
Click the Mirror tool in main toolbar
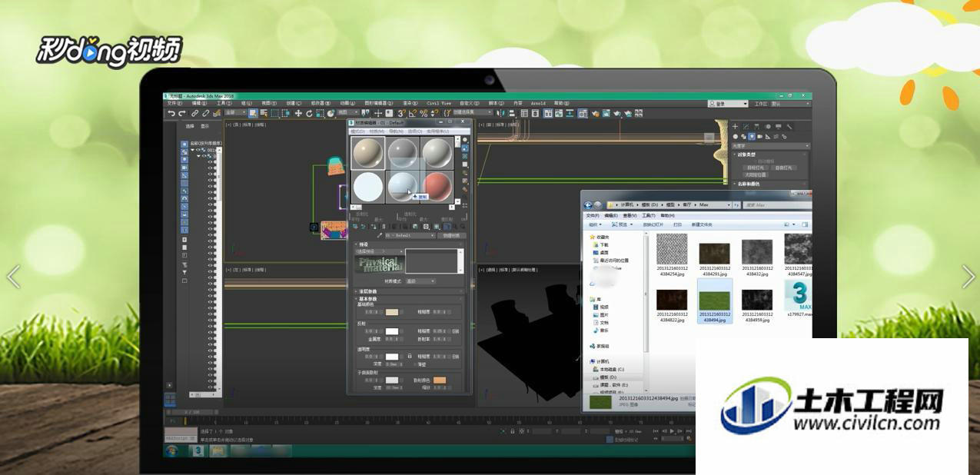point(500,113)
